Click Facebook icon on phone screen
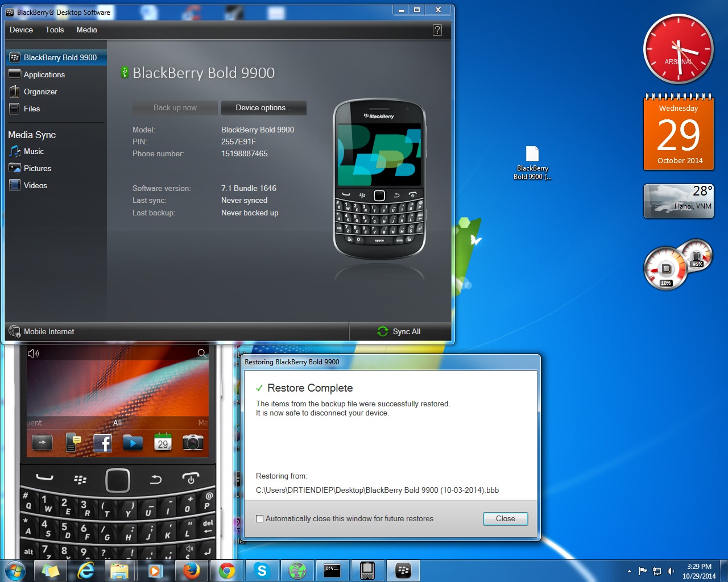Image resolution: width=728 pixels, height=582 pixels. coord(102,443)
